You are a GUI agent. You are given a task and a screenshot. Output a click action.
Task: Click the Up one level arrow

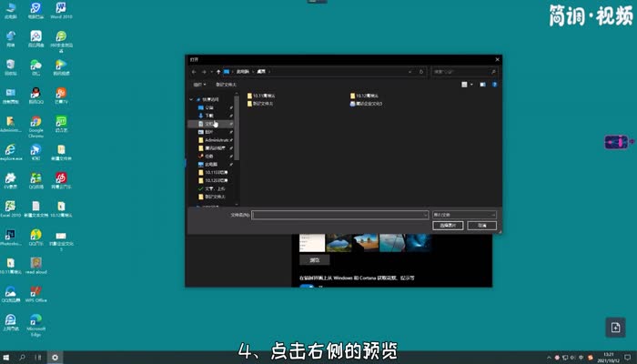tap(217, 71)
